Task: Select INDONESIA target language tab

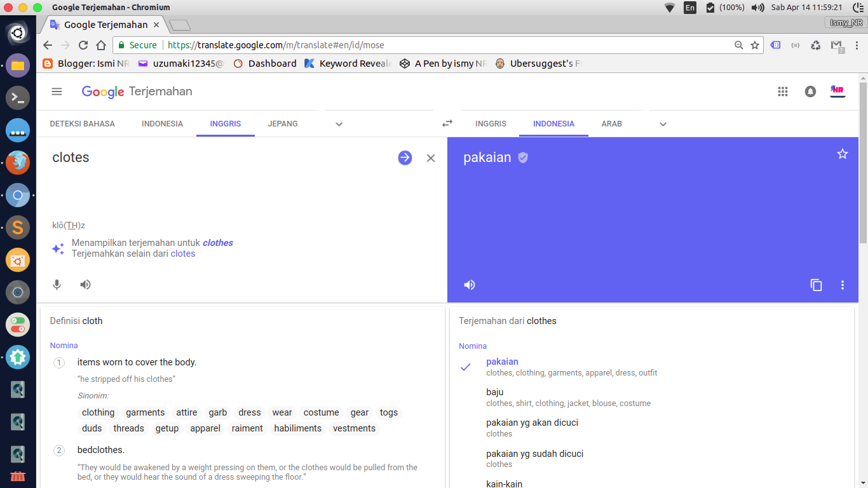Action: [x=553, y=124]
